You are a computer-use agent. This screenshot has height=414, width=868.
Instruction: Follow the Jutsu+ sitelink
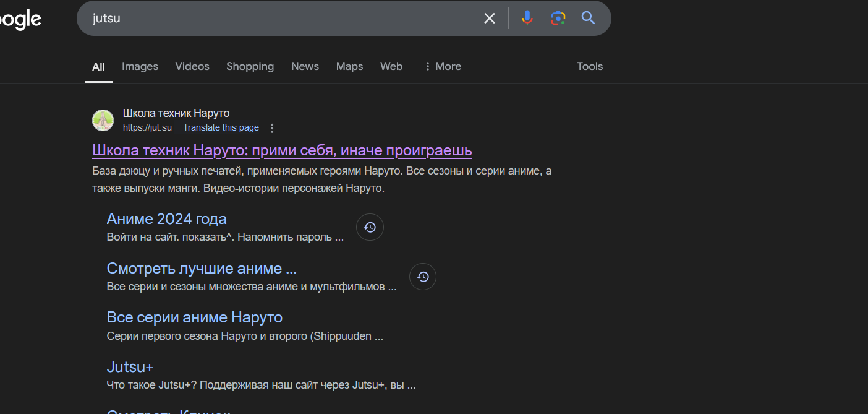pos(130,366)
